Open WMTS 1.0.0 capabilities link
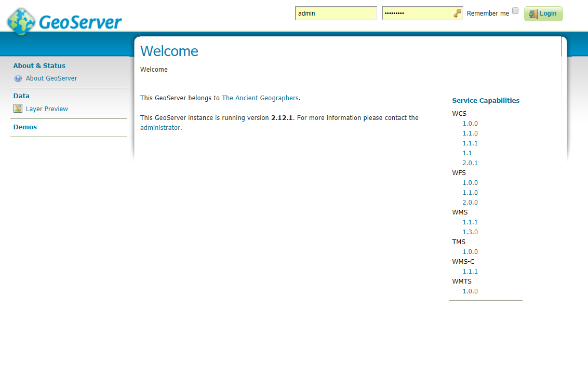 click(x=470, y=291)
